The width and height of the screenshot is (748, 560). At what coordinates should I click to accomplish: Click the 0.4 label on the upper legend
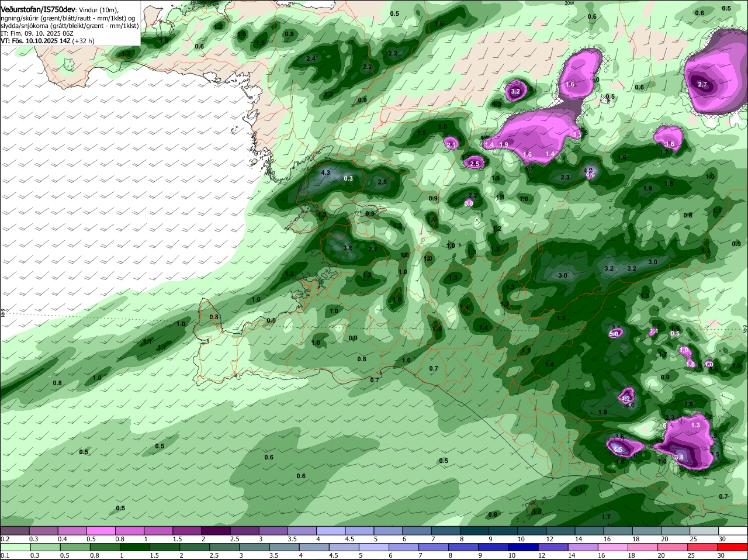click(x=63, y=539)
